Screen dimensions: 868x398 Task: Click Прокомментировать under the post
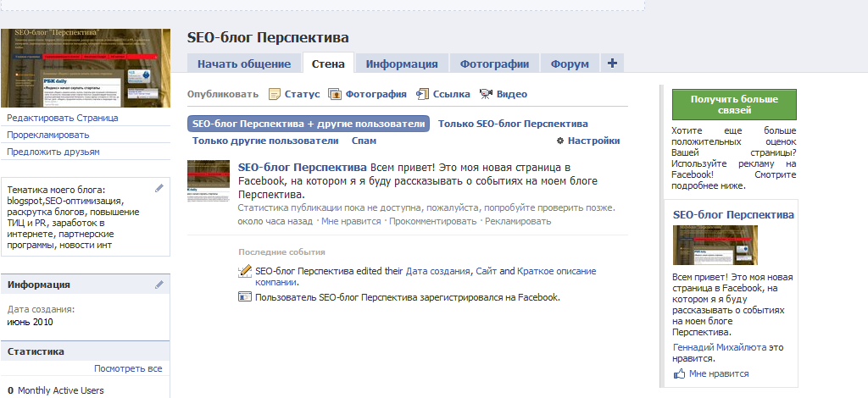tap(433, 221)
